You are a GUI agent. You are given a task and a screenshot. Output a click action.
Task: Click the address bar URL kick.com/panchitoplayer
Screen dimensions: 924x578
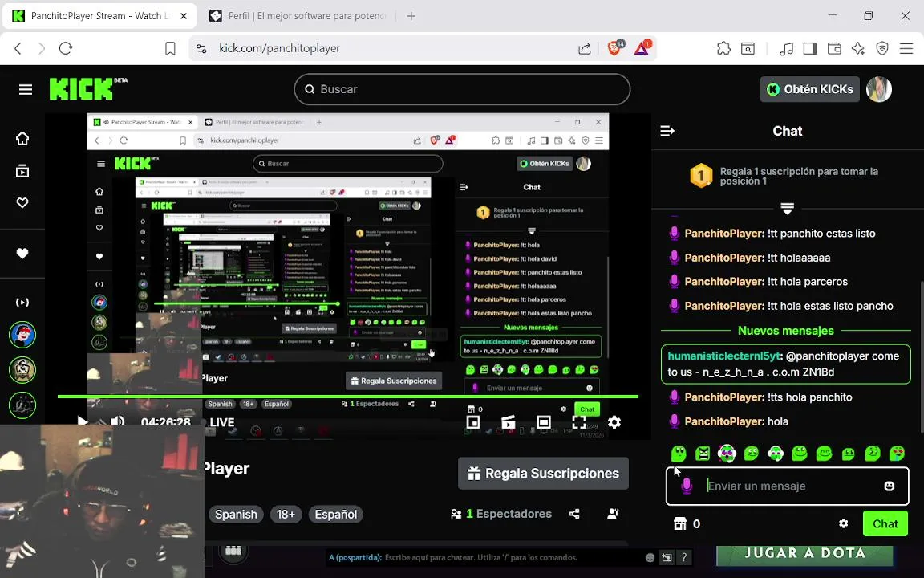[x=279, y=48]
